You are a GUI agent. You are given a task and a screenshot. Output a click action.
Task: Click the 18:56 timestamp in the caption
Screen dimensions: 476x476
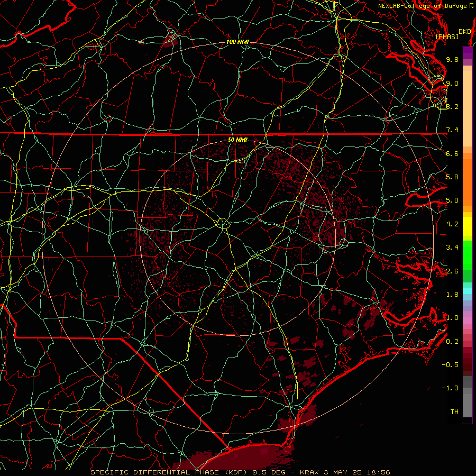point(379,472)
